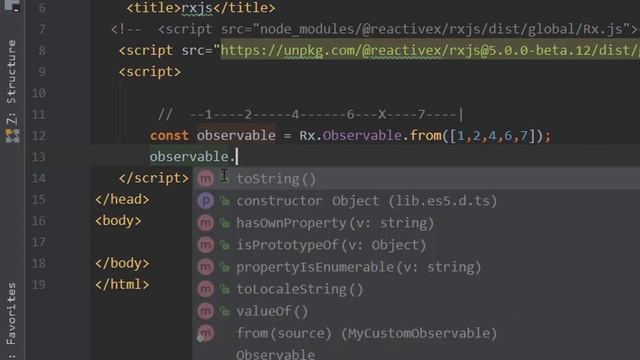Click method icon beside toString()
The width and height of the screenshot is (640, 360).
[x=205, y=178]
